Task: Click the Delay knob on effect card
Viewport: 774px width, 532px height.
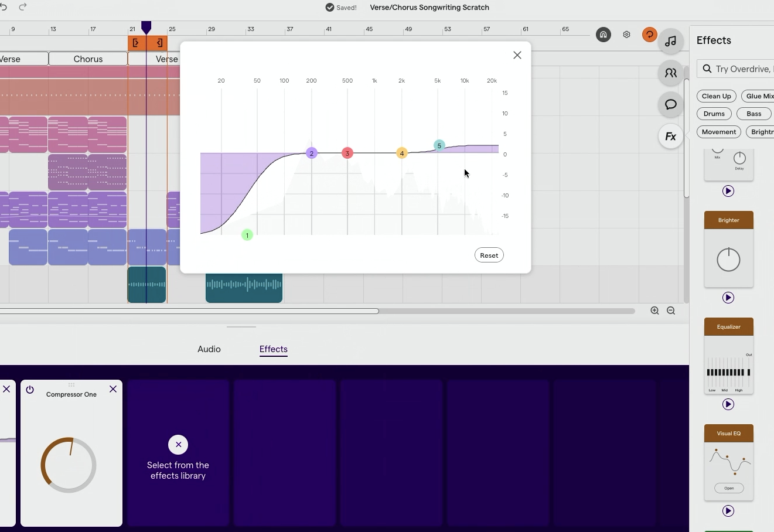Action: click(x=739, y=158)
